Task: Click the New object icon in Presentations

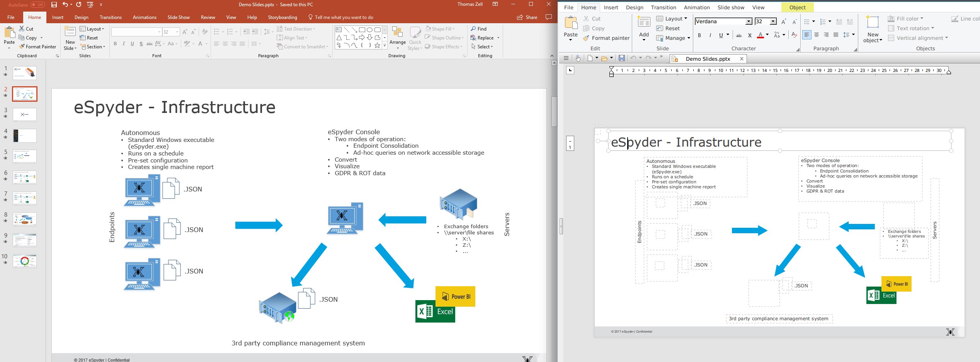Action: (873, 23)
